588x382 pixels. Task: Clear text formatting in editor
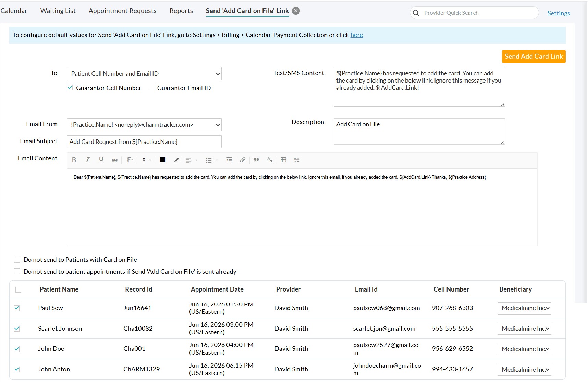(x=270, y=160)
